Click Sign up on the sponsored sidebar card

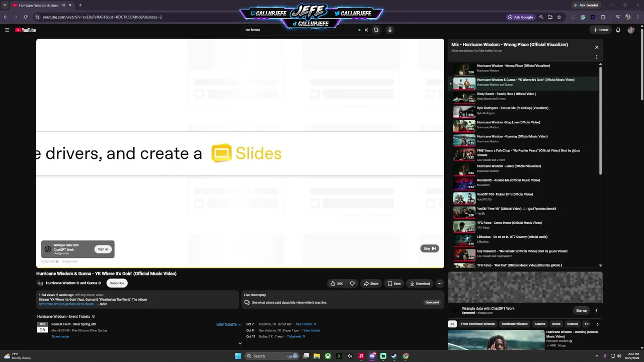[x=581, y=311]
